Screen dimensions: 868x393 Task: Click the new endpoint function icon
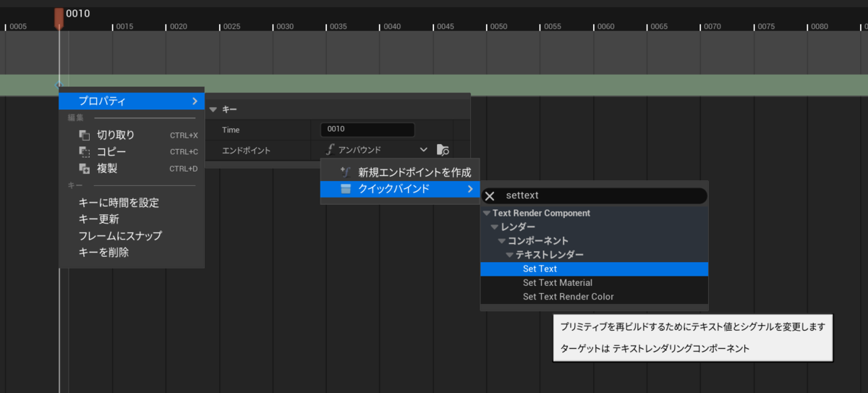345,172
